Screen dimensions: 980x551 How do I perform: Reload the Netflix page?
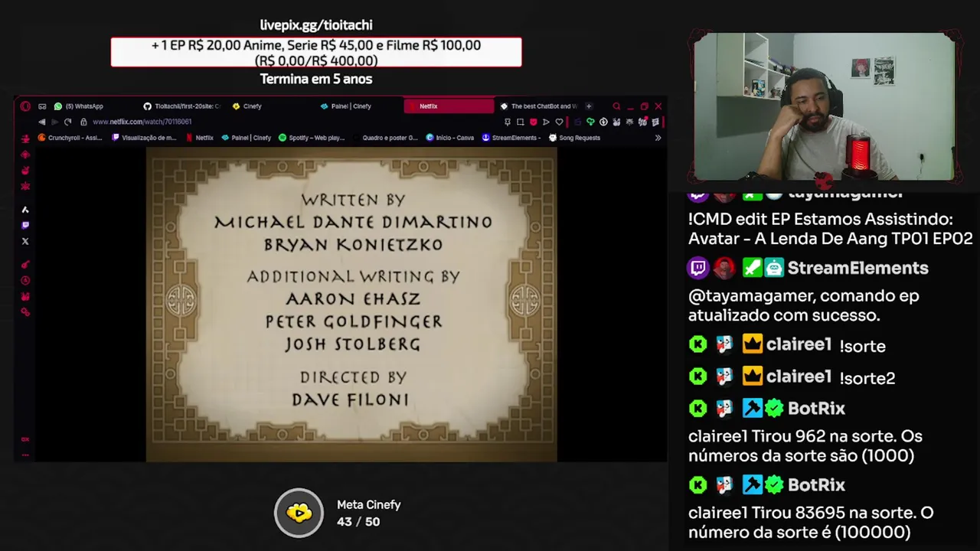(x=67, y=122)
